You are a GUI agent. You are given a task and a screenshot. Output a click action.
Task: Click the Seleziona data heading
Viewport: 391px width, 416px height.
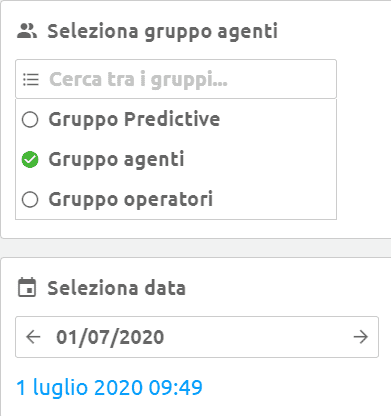tap(116, 288)
